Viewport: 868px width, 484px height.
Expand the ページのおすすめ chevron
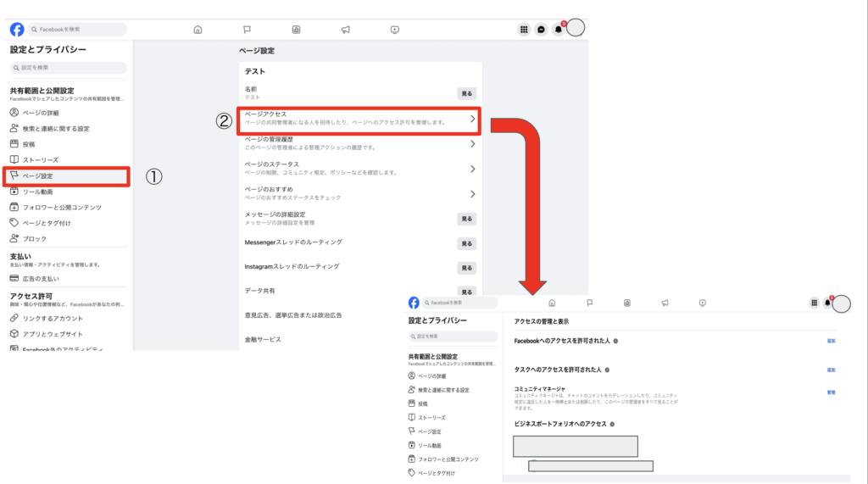point(472,194)
